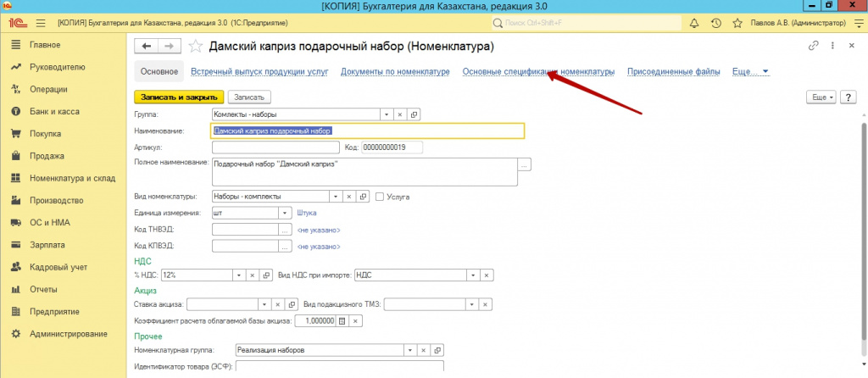Image resolution: width=868 pixels, height=378 pixels.
Task: Open the Ставка акциза item form
Action: tap(292, 304)
